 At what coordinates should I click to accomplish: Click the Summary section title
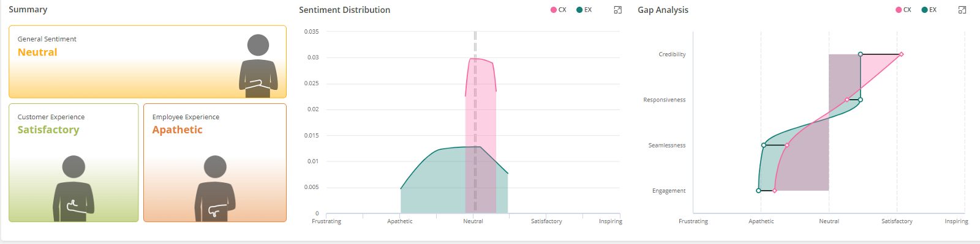28,10
